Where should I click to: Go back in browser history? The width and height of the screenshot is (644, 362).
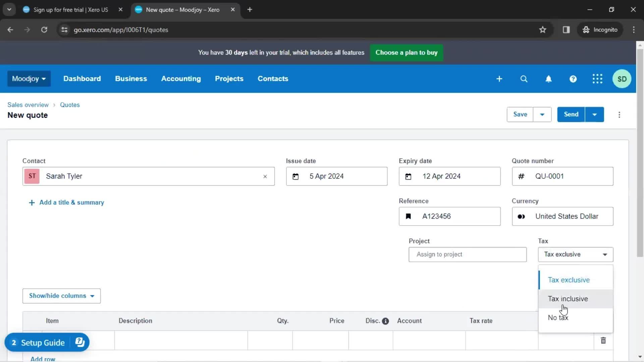coord(10,30)
